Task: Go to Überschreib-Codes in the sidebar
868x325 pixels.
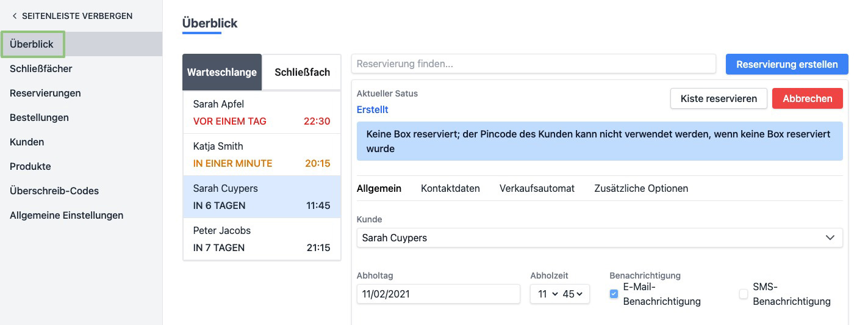Action: (54, 191)
